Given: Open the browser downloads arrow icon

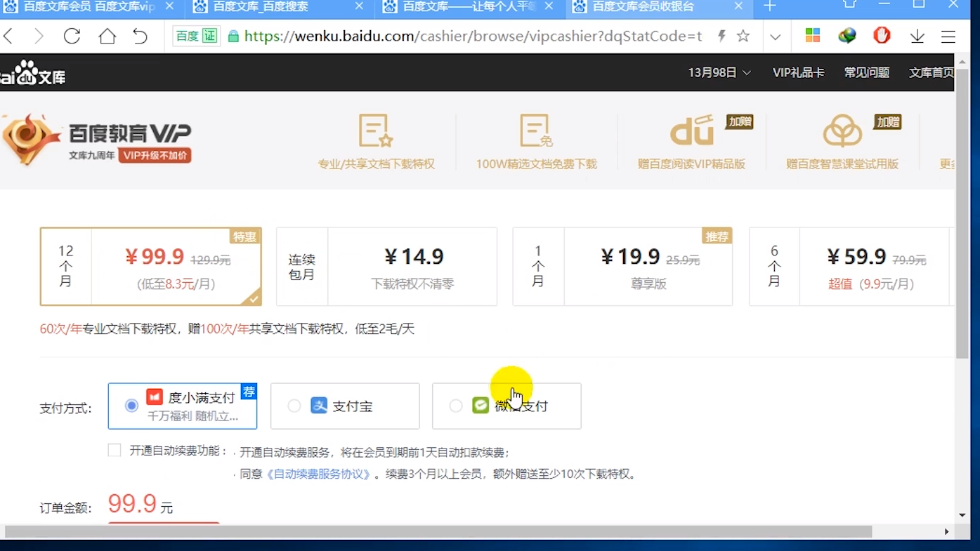Looking at the screenshot, I should tap(917, 36).
